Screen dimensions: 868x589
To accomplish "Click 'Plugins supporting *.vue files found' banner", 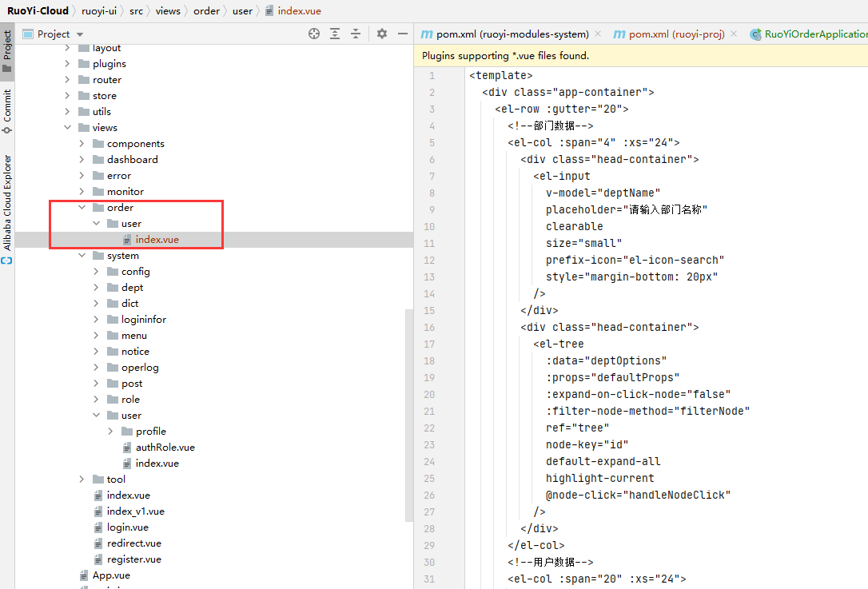I will (x=640, y=56).
